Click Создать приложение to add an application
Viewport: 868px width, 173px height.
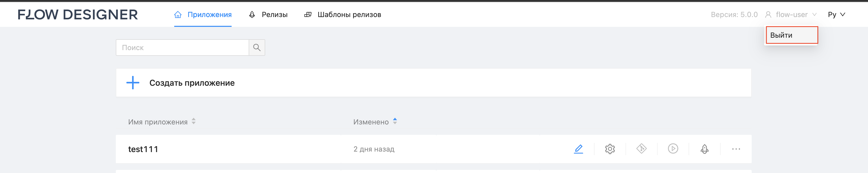point(192,82)
